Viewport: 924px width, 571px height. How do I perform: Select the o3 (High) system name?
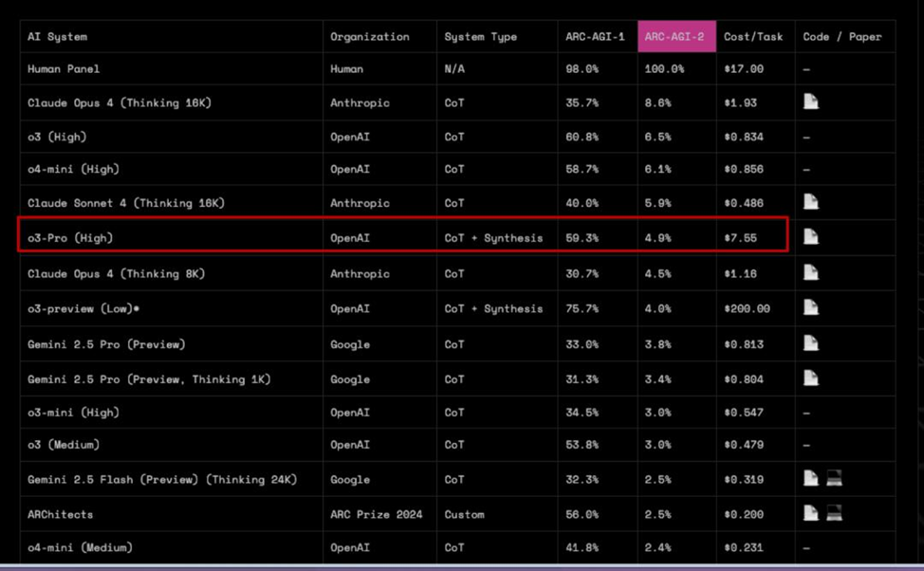[x=57, y=137]
